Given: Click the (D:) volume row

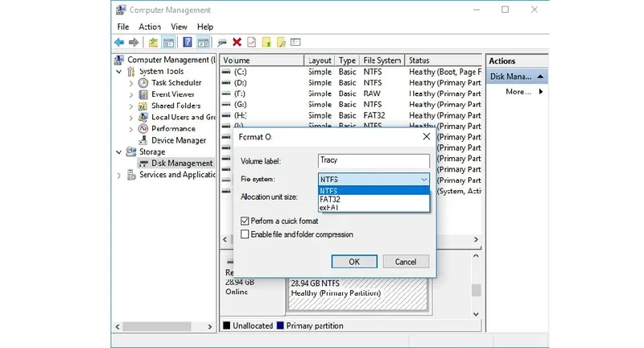Looking at the screenshot, I should [x=351, y=83].
